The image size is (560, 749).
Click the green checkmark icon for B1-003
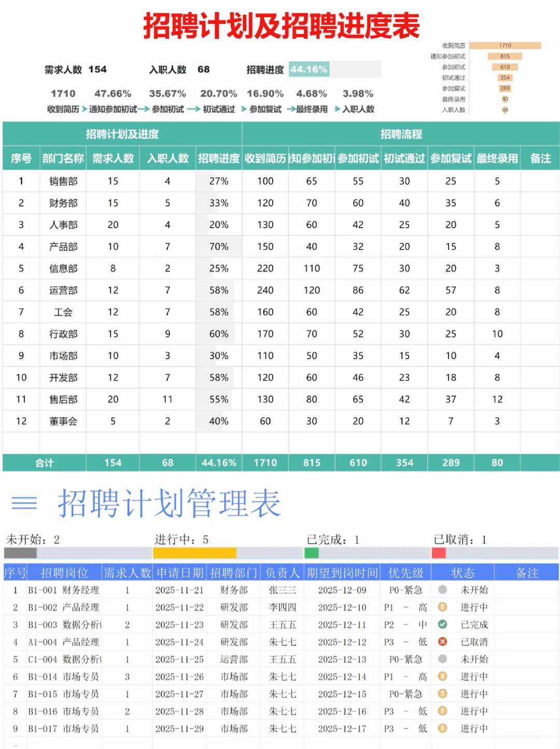click(x=443, y=625)
